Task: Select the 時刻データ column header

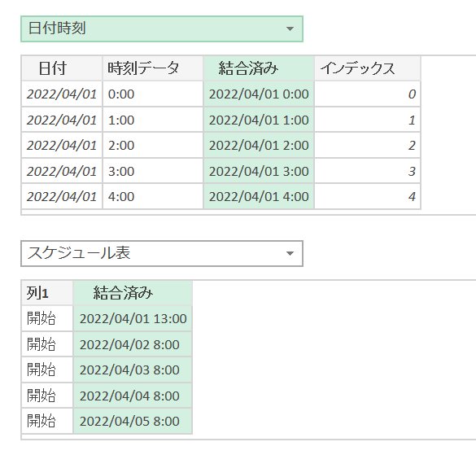Action: pyautogui.click(x=153, y=68)
